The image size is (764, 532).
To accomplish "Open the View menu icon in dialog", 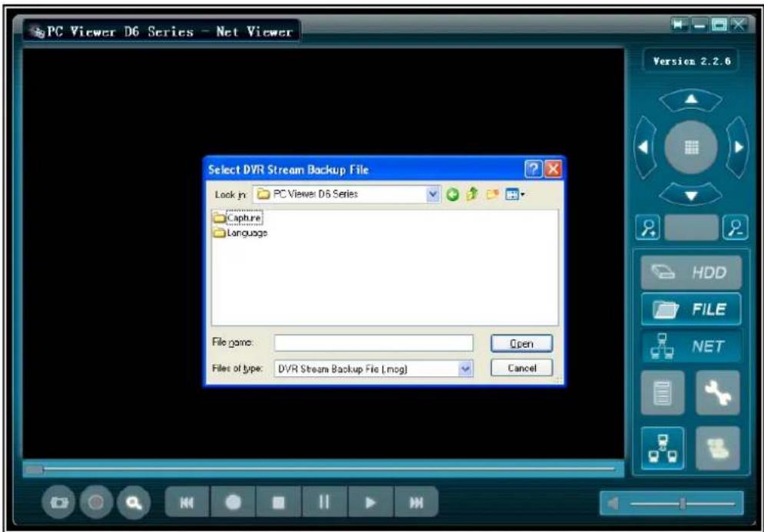I will (x=514, y=195).
